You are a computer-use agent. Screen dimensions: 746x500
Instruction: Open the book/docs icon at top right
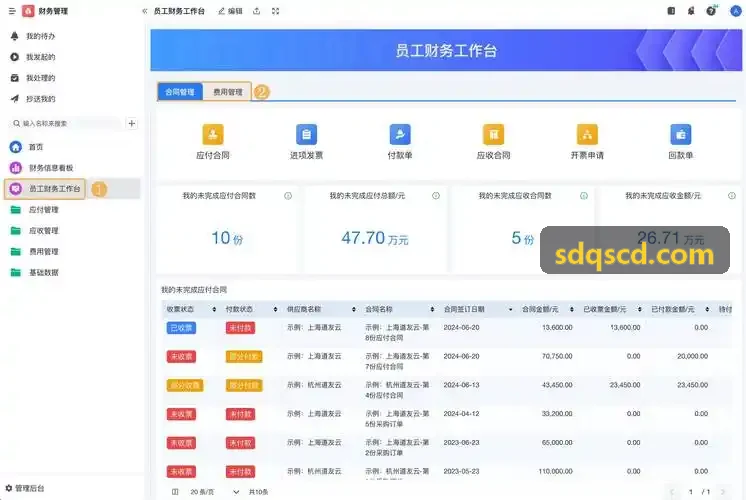(x=671, y=10)
